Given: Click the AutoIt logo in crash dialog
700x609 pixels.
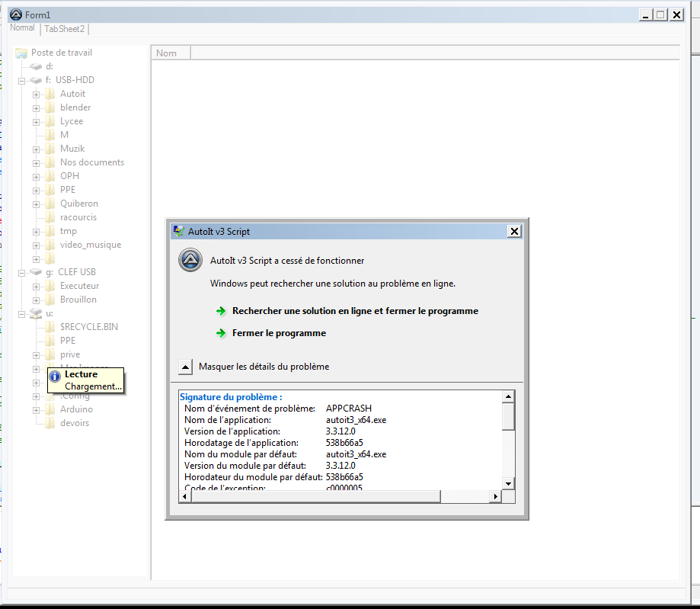Looking at the screenshot, I should (x=190, y=261).
